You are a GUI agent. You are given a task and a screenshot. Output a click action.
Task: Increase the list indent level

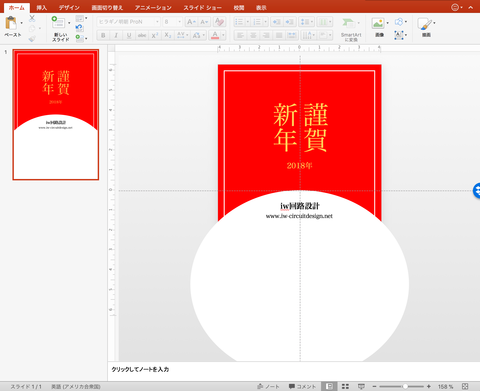[289, 22]
